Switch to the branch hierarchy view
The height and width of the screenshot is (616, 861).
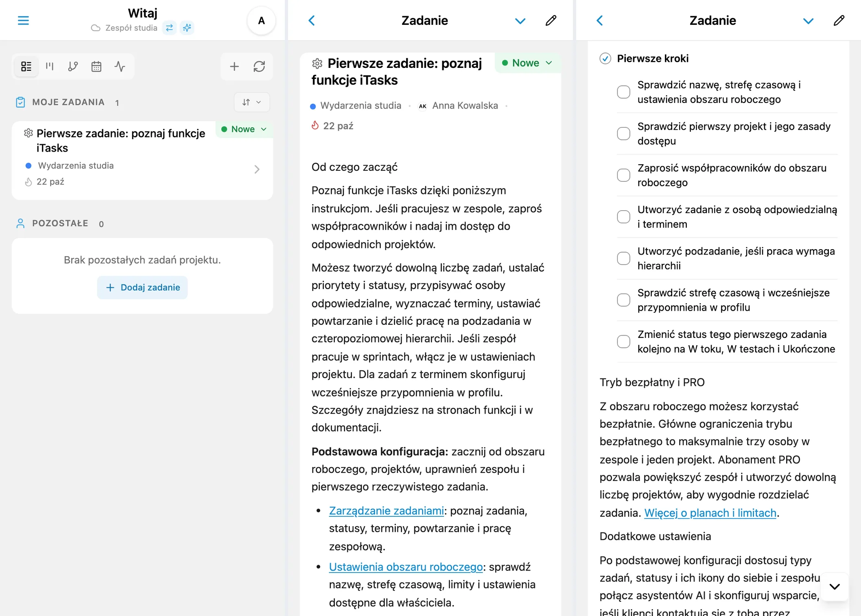pos(73,66)
